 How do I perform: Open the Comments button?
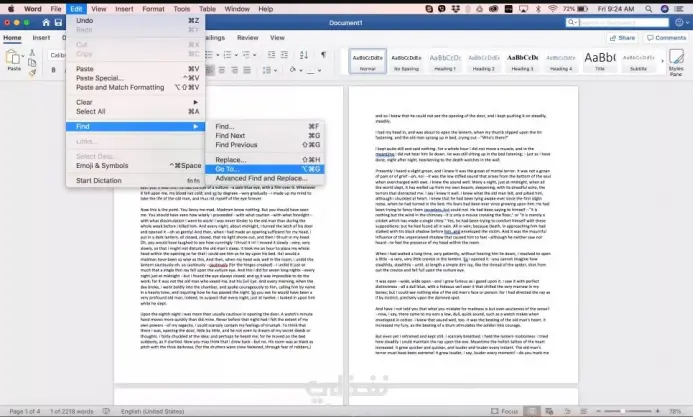coord(666,38)
